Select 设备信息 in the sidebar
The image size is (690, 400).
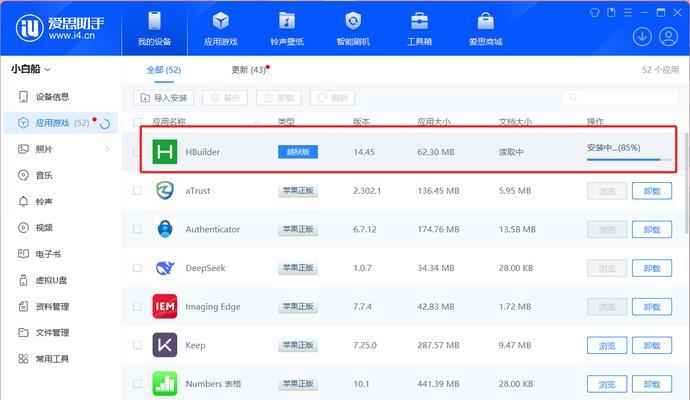[62, 97]
